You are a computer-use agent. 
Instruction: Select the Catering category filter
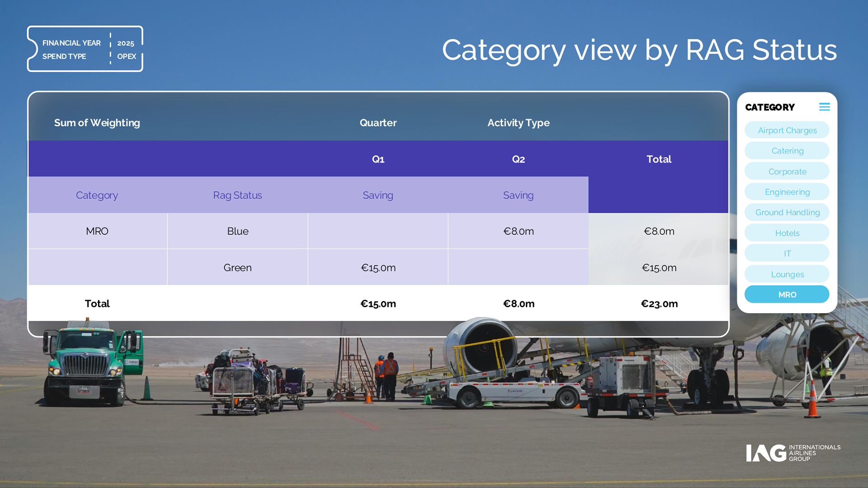pos(787,151)
